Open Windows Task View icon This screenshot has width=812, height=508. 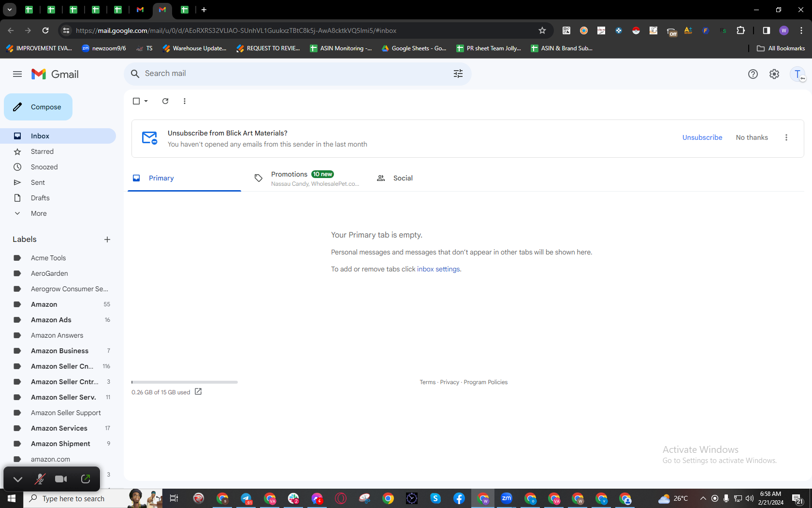(174, 498)
